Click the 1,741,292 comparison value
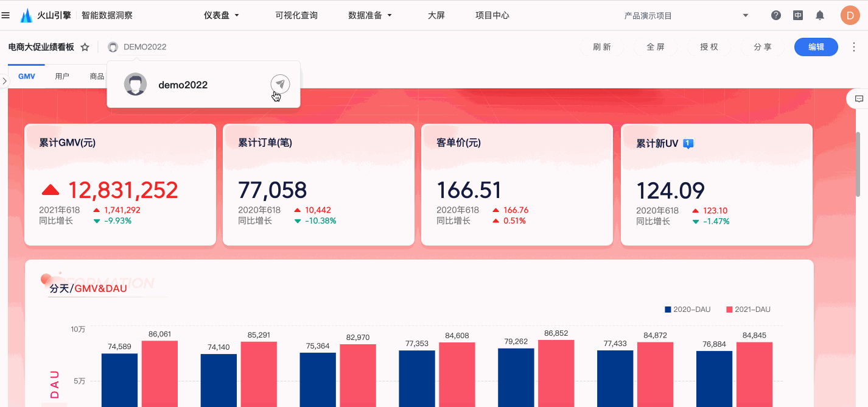Image resolution: width=868 pixels, height=407 pixels. coord(122,210)
